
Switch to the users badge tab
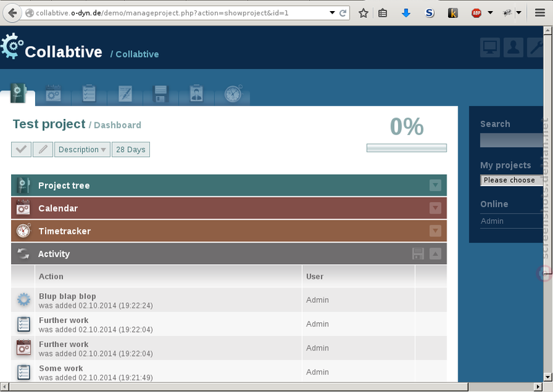click(x=196, y=93)
